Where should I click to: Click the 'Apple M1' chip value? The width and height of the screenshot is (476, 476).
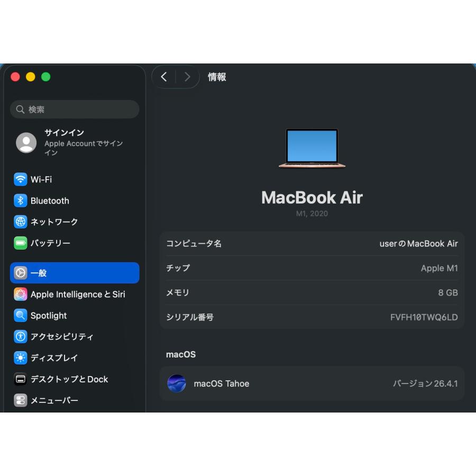tap(440, 268)
